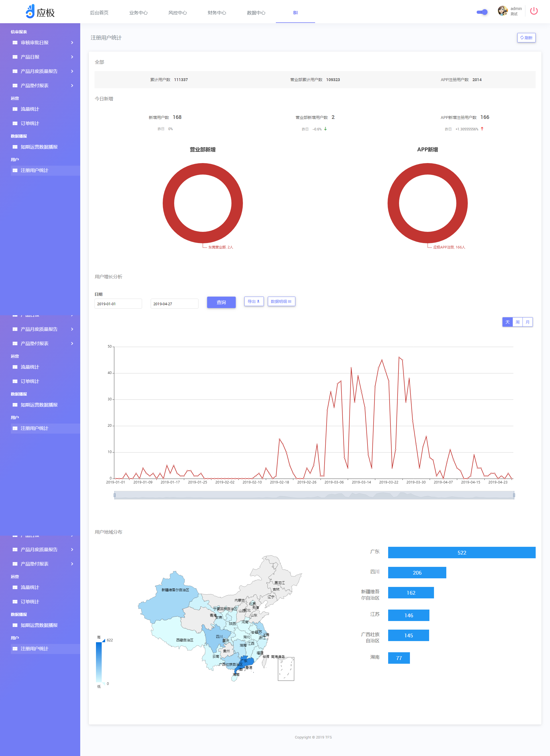Click the 应极 logo icon
The image size is (550, 756).
click(x=30, y=11)
